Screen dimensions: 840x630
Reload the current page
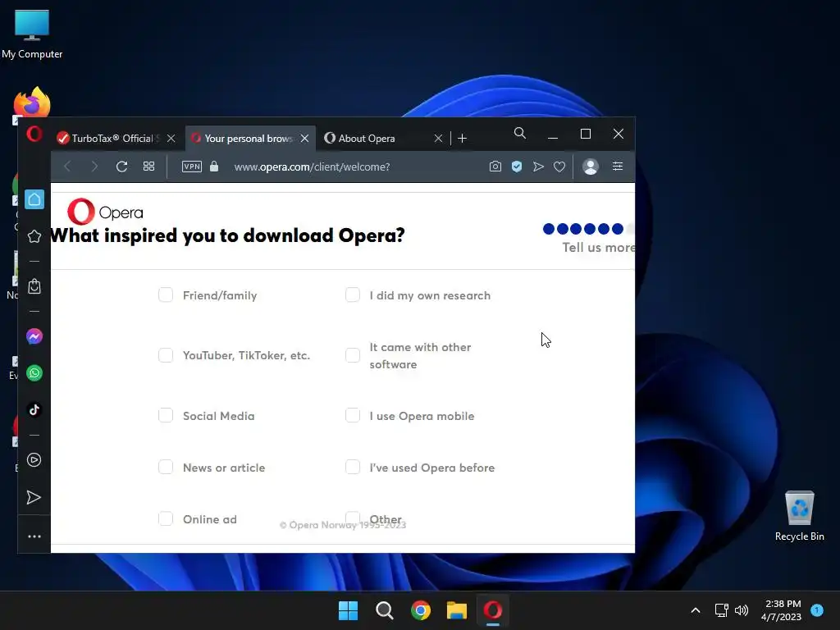point(121,167)
